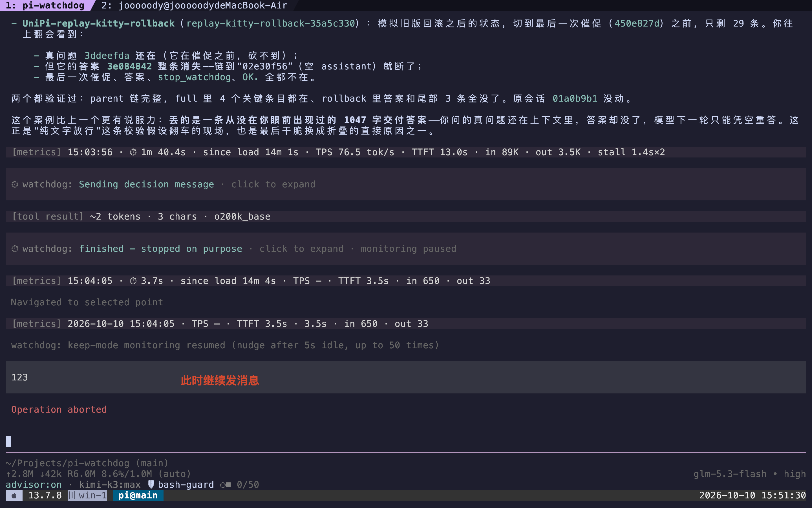Image resolution: width=812 pixels, height=508 pixels.
Task: Click the metrics line dated 2026-10-10 15:04:05
Action: pos(406,323)
